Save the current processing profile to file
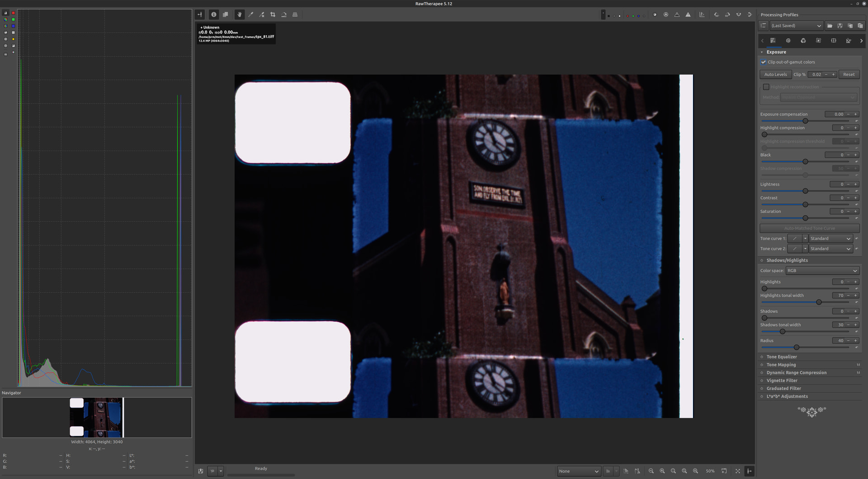 [840, 26]
